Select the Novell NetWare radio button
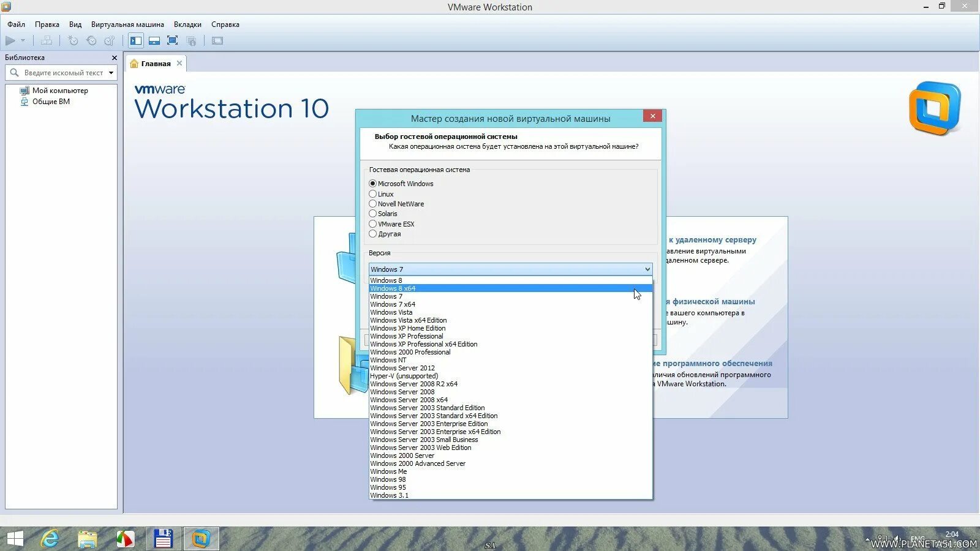 (x=372, y=204)
